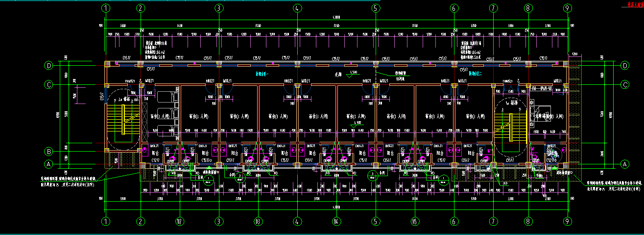Click axis bubble C on right side

624,85
